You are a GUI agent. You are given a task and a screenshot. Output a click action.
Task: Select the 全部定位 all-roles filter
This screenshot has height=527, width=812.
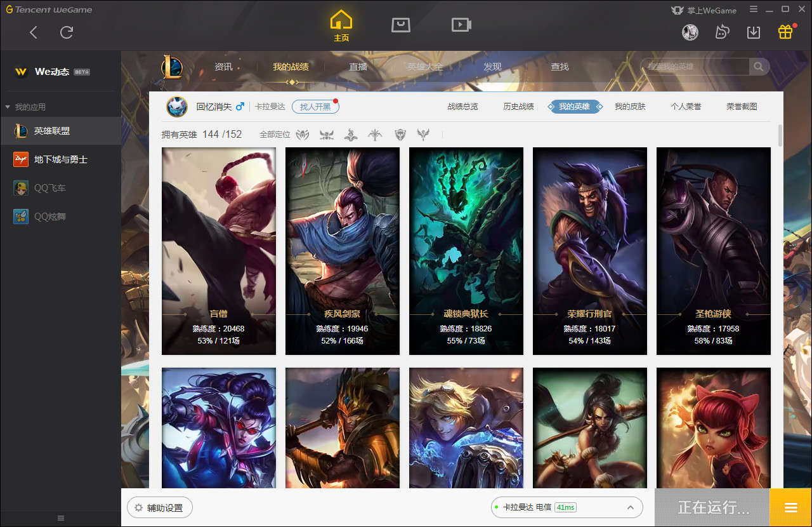click(275, 135)
